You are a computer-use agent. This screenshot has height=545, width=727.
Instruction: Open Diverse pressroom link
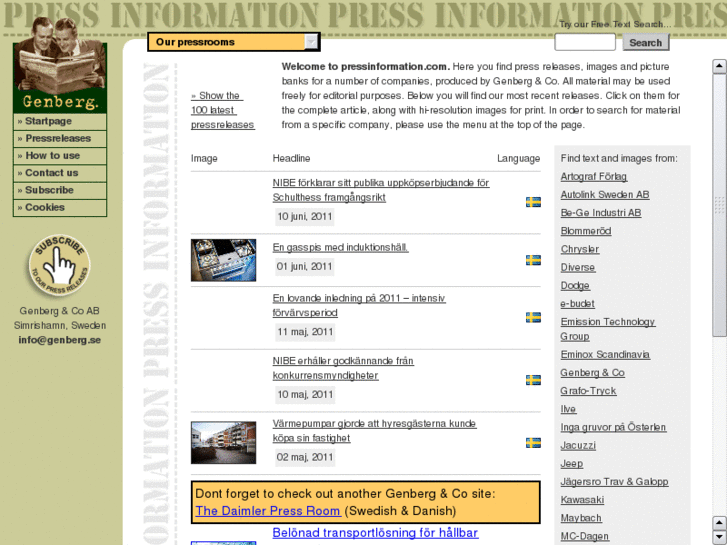tap(578, 267)
